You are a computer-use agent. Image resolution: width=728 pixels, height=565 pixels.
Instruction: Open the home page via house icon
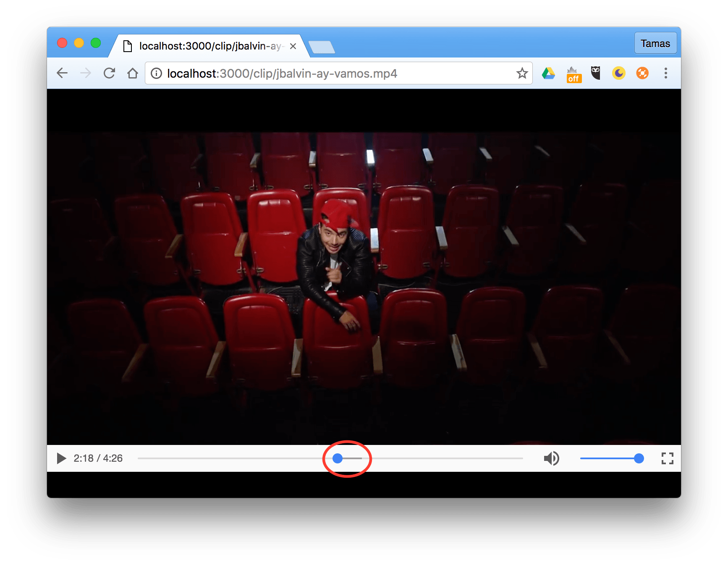[x=133, y=73]
